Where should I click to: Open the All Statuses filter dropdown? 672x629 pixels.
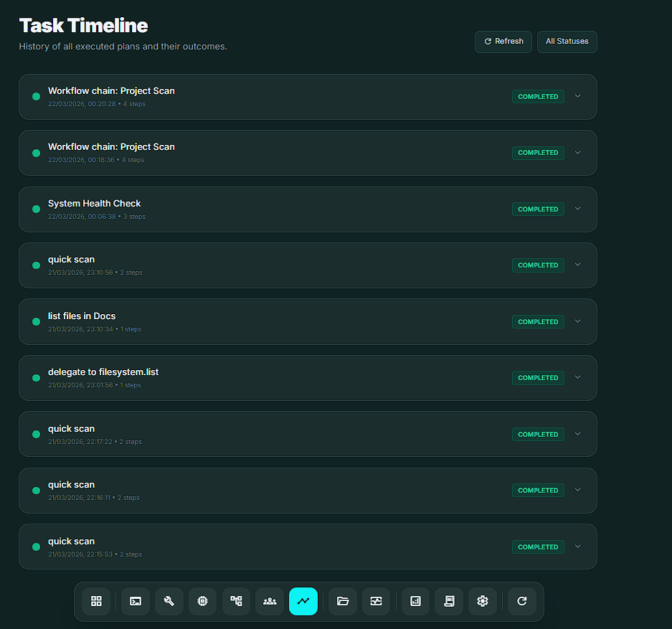point(567,42)
